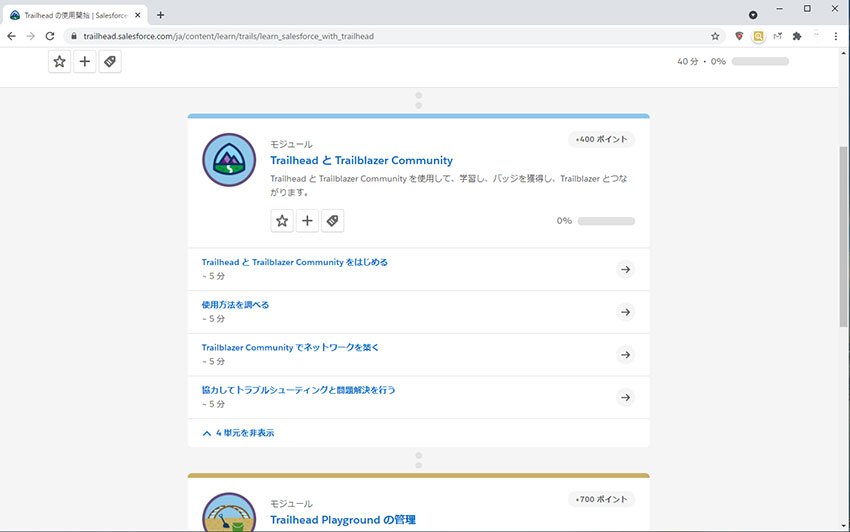Open the red shield extension icon

point(739,36)
